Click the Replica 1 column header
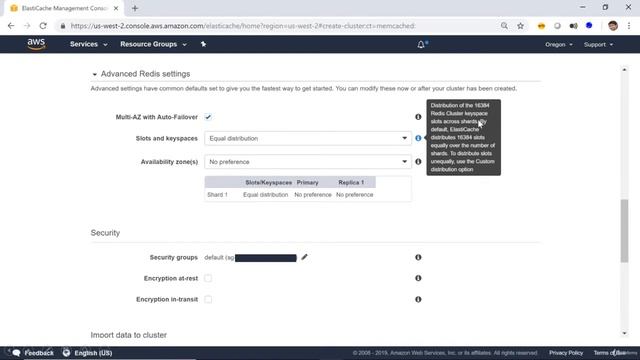Viewport: 640px width, 360px height. click(x=351, y=182)
